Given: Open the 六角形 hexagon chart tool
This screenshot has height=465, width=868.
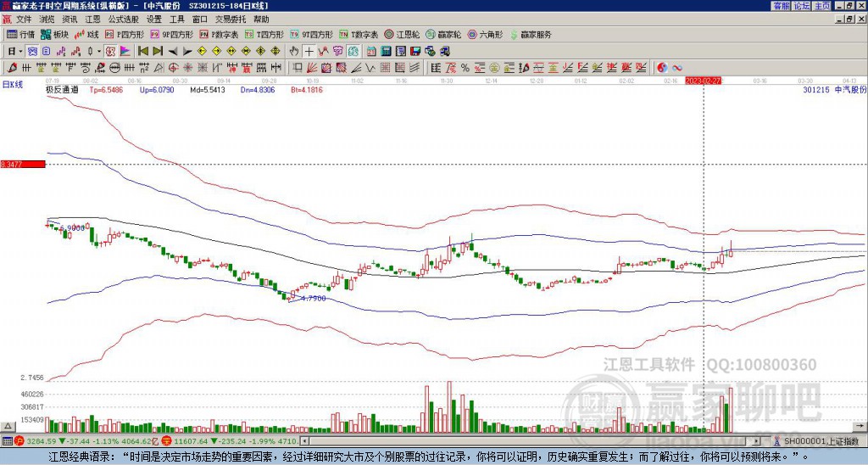Looking at the screenshot, I should [x=484, y=35].
